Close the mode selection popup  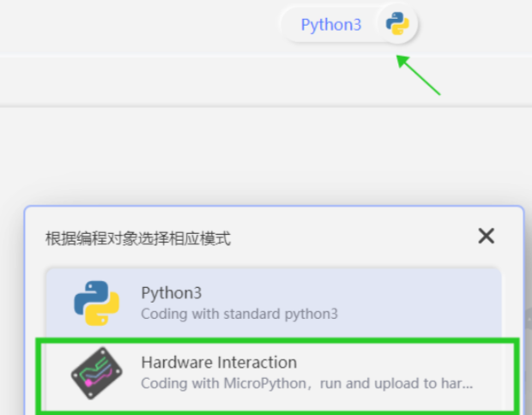487,236
